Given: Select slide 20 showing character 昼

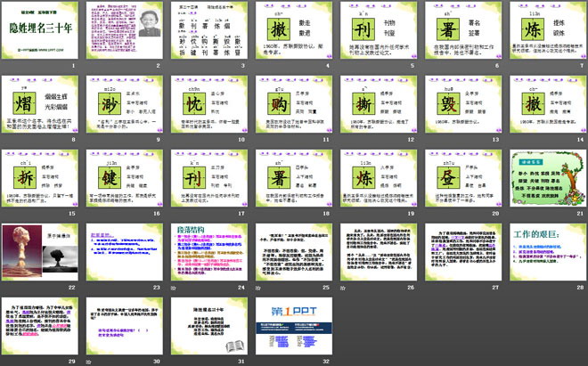Looking at the screenshot, I should [x=463, y=178].
